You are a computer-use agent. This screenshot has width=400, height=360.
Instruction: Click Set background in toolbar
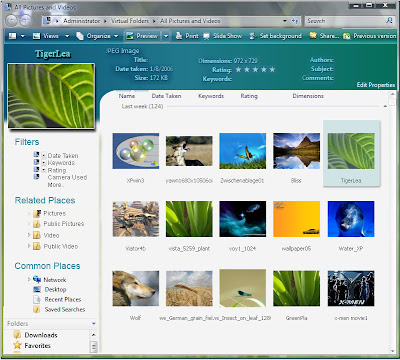[x=276, y=36]
